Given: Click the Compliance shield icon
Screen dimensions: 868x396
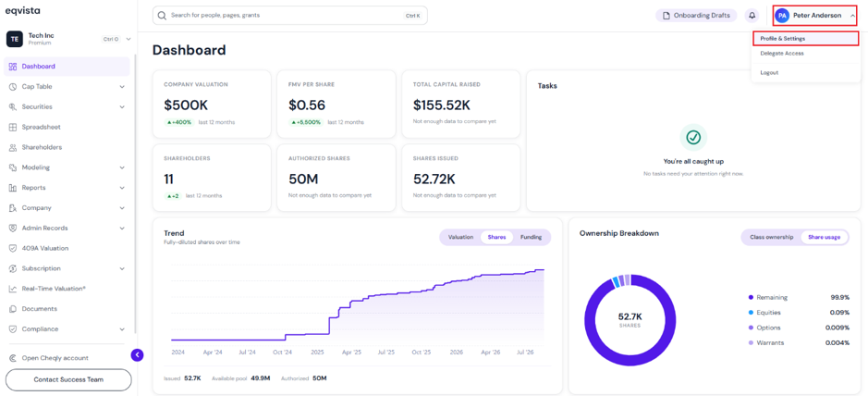Looking at the screenshot, I should coord(13,329).
